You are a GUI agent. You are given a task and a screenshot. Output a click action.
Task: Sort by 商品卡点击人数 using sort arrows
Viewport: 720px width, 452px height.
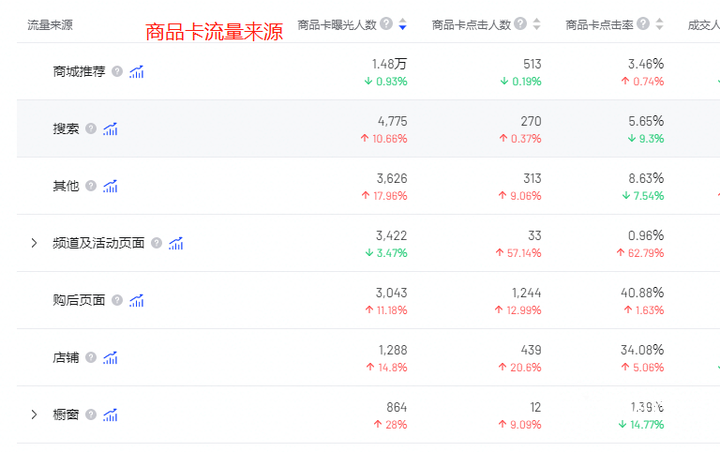coord(536,24)
